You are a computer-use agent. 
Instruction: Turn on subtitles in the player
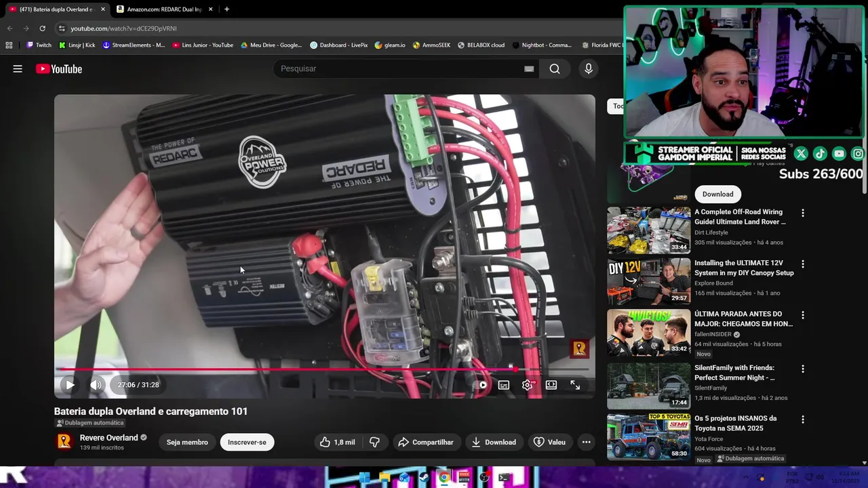coord(504,385)
